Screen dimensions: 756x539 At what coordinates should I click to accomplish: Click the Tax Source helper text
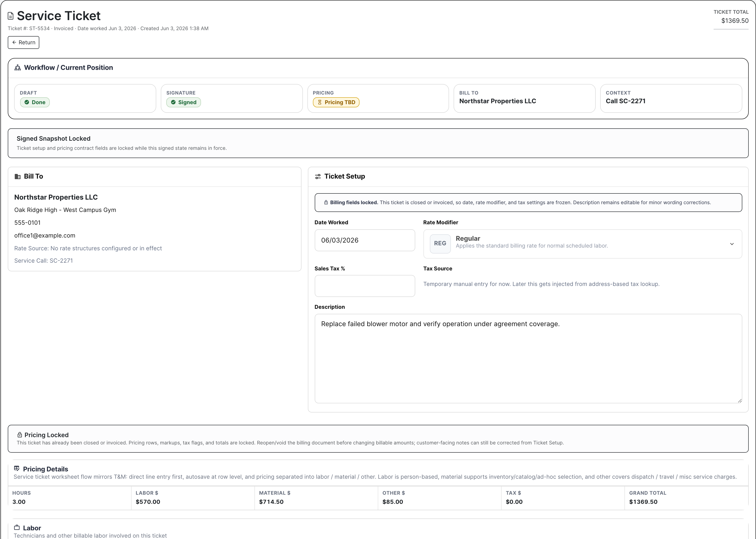(541, 284)
